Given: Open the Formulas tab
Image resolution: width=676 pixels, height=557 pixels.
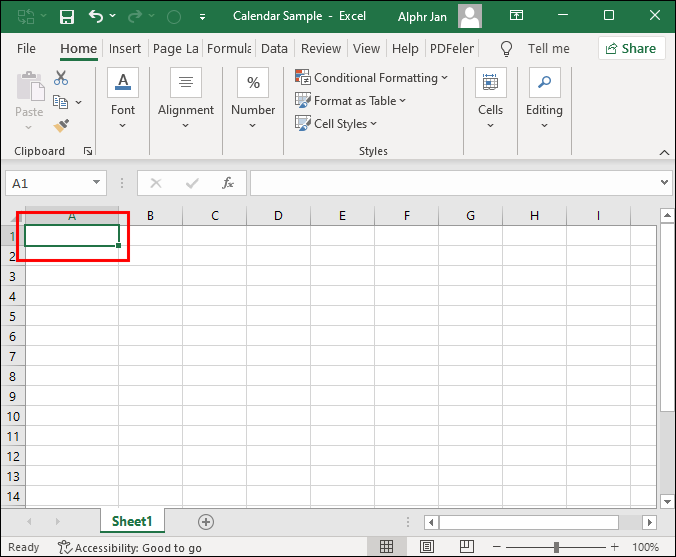Looking at the screenshot, I should 229,48.
